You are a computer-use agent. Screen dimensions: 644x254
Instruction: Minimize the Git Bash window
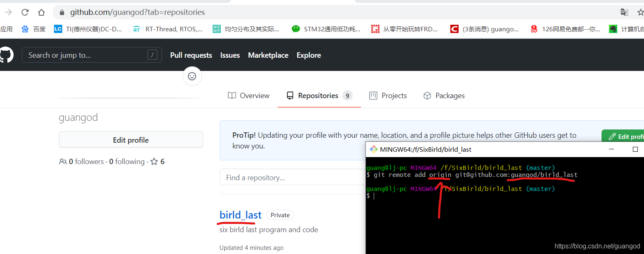coord(612,149)
